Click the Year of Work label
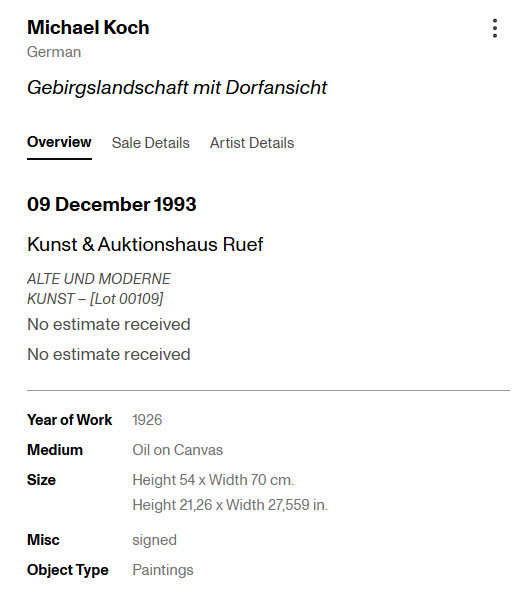The image size is (527, 596). point(70,420)
